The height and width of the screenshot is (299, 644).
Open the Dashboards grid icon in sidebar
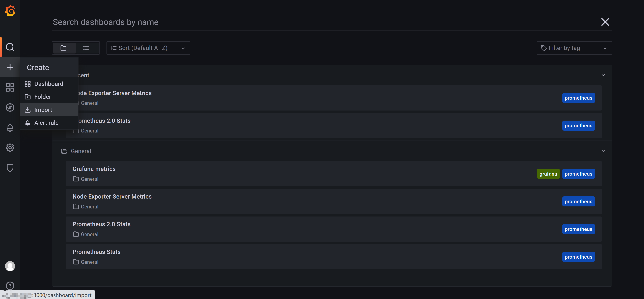(10, 87)
